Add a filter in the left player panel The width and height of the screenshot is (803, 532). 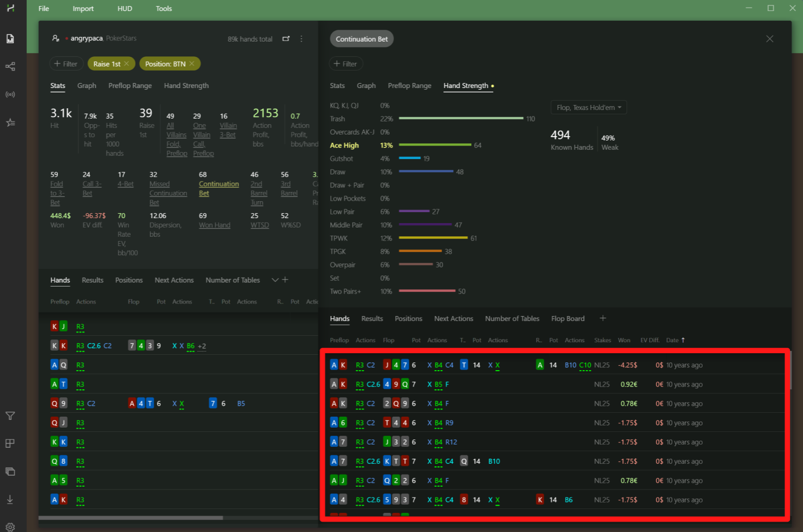tap(66, 63)
